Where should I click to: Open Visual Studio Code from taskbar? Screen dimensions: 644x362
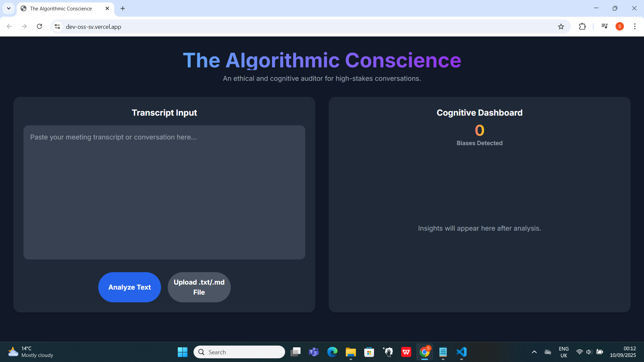[462, 352]
